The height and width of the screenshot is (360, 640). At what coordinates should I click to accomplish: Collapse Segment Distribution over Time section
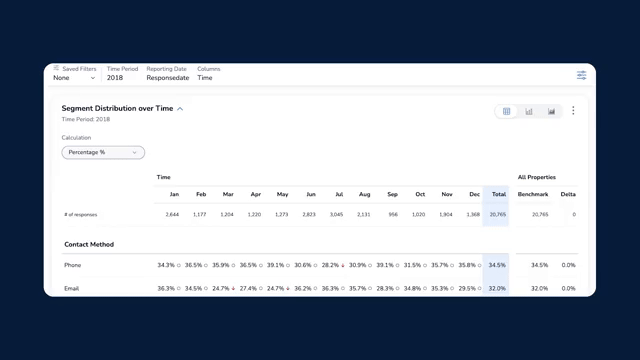pyautogui.click(x=180, y=109)
